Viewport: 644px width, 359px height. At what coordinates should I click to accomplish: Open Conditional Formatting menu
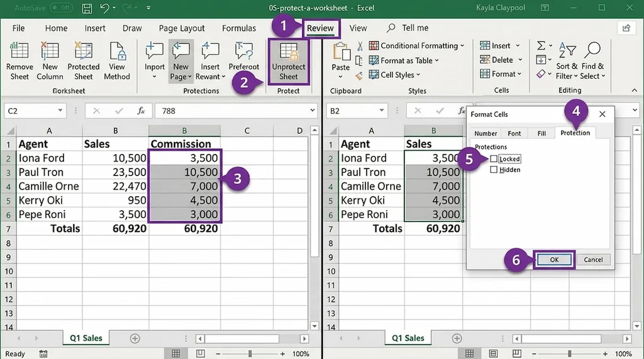click(416, 46)
